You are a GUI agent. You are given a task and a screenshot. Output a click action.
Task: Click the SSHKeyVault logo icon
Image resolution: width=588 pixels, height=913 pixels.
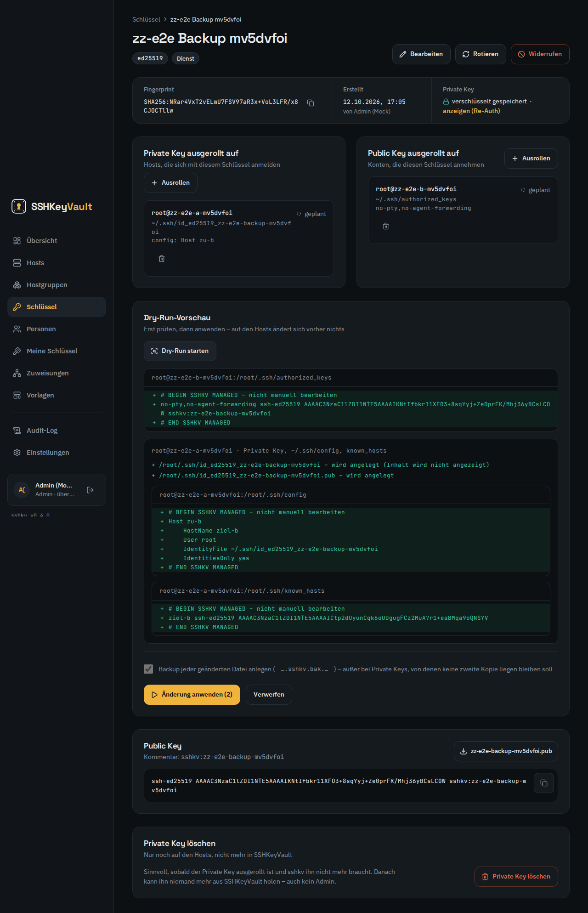(19, 206)
